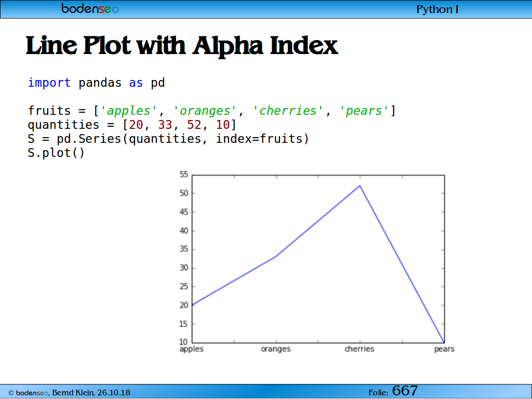Click the line's peak at cherries

coord(360,186)
